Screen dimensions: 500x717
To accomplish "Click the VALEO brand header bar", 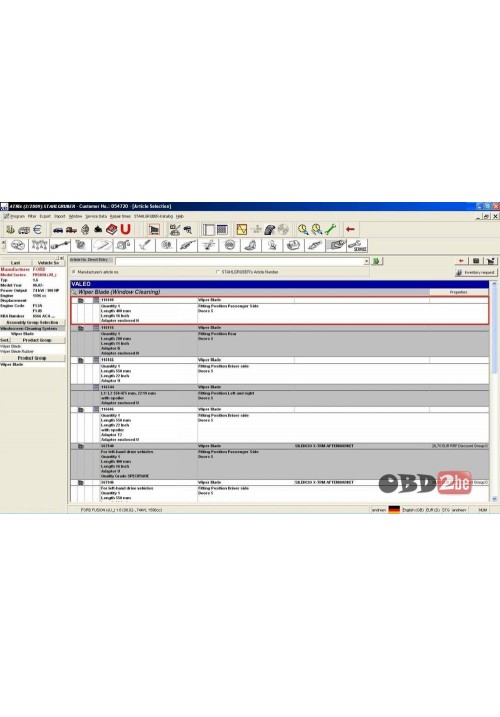I will (x=280, y=284).
